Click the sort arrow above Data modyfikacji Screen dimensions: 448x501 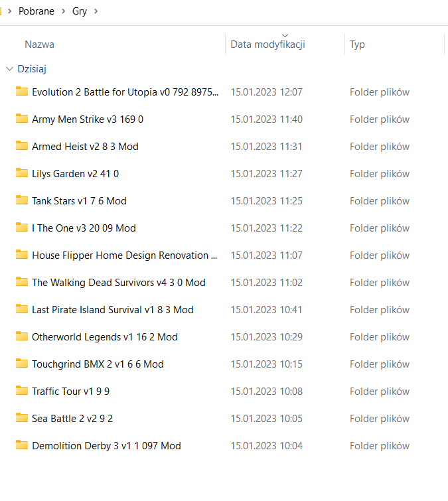click(285, 35)
